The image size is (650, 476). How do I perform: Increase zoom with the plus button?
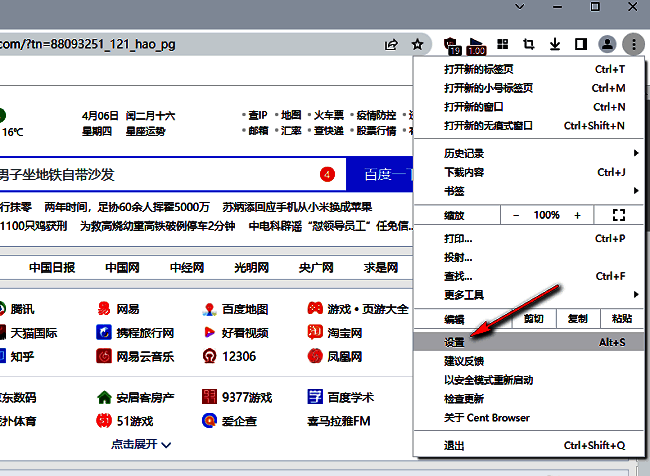(x=577, y=215)
